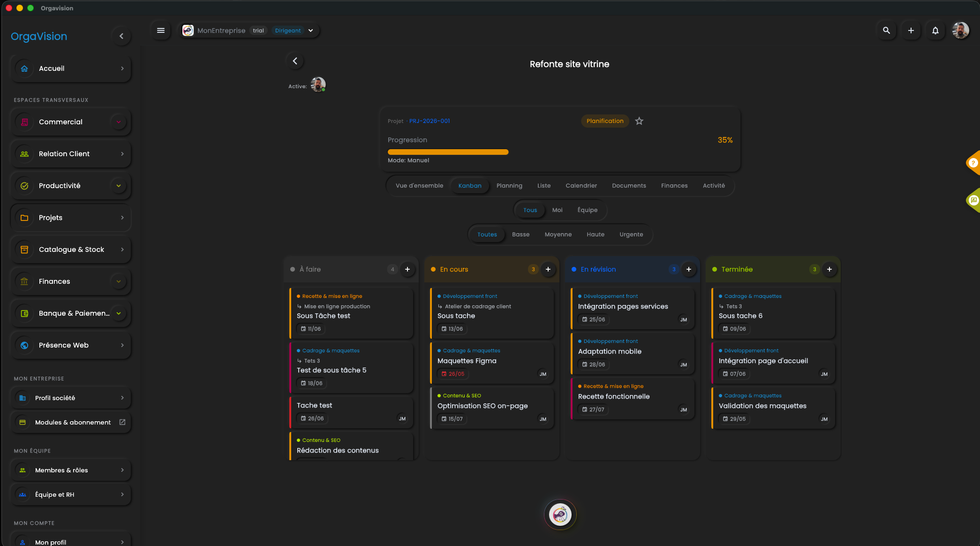Click the active member avatar
Image resolution: width=980 pixels, height=546 pixels.
[318, 85]
